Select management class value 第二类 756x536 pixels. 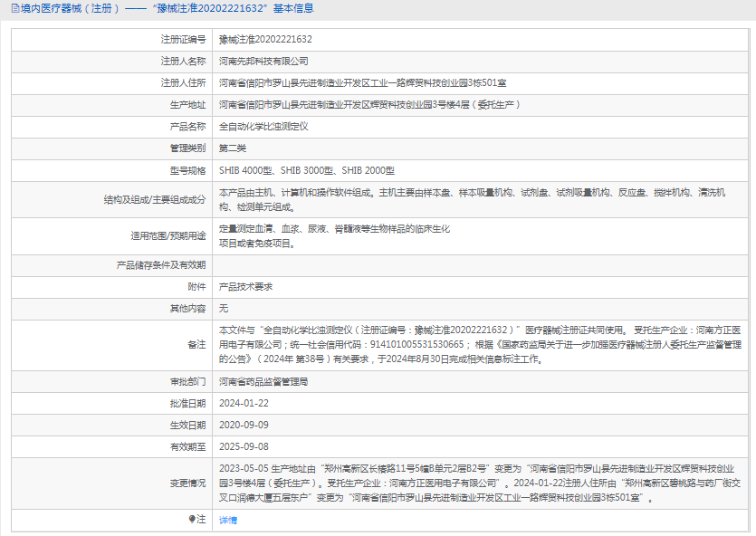[x=233, y=148]
